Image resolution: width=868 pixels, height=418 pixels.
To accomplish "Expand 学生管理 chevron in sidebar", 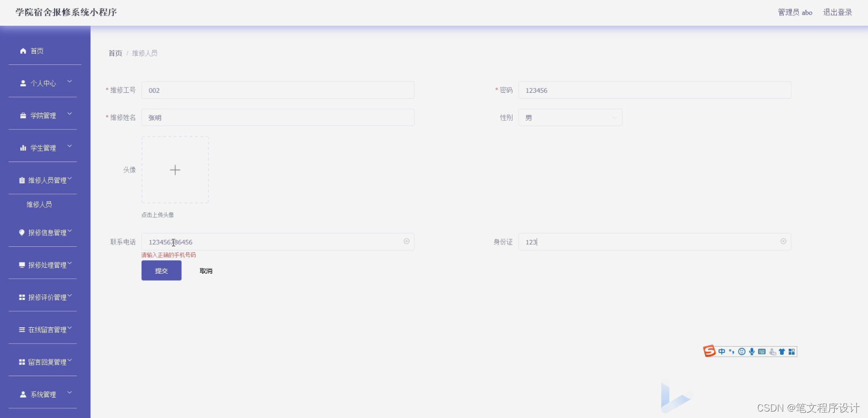I will click(70, 146).
